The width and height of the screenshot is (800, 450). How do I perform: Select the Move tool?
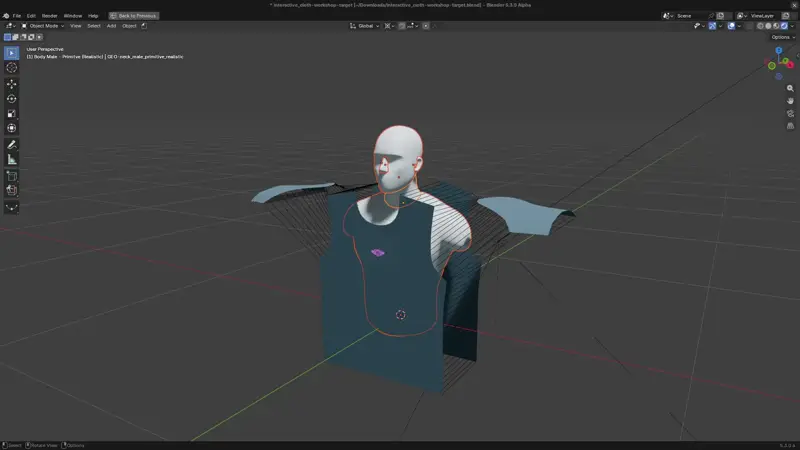pos(11,84)
